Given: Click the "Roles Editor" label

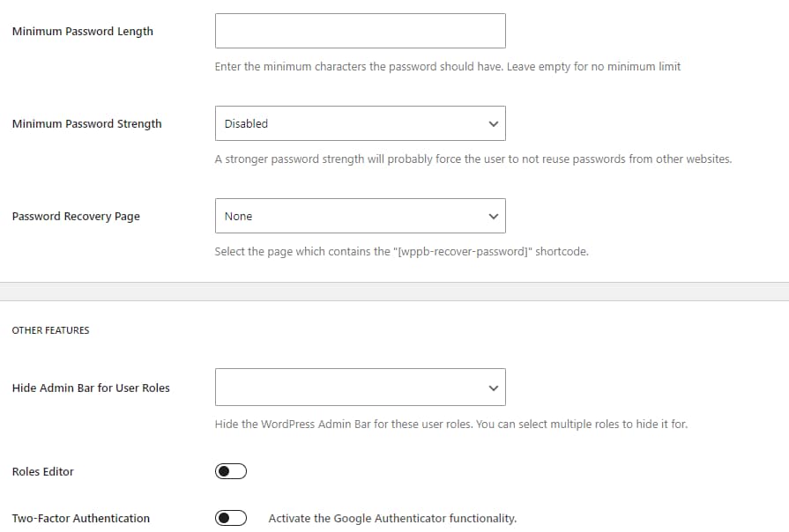Looking at the screenshot, I should pos(41,471).
